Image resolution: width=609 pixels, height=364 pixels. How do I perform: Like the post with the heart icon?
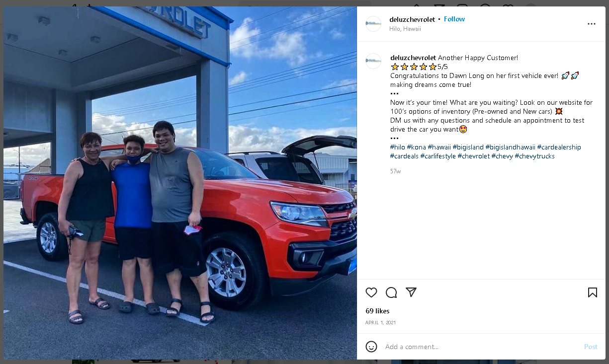pyautogui.click(x=371, y=292)
